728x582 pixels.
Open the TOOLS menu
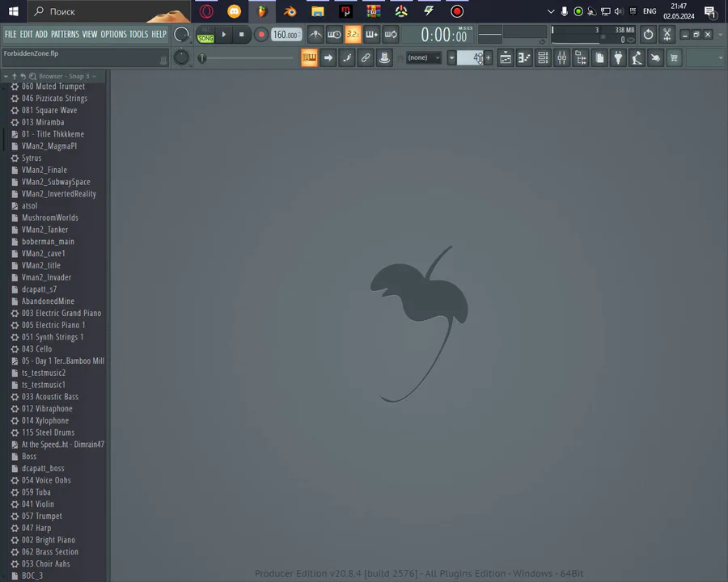(x=138, y=34)
